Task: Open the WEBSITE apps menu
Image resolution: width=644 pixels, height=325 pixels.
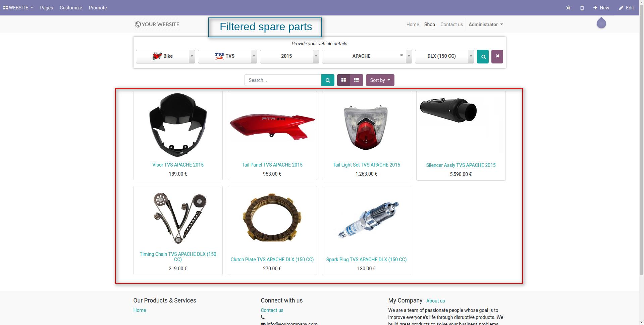Action: [x=18, y=8]
